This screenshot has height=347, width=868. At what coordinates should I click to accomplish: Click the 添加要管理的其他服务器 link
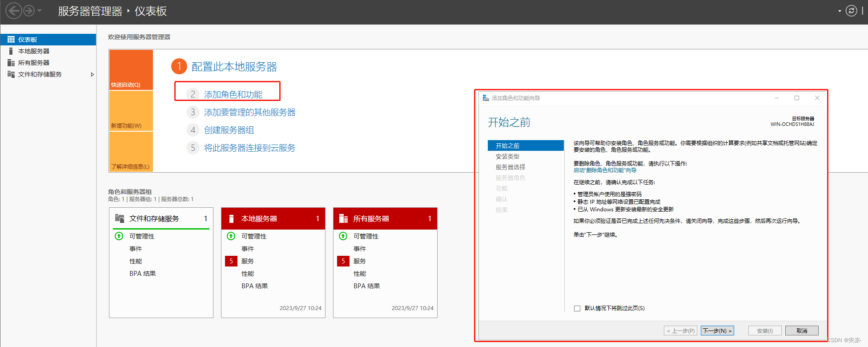[249, 112]
